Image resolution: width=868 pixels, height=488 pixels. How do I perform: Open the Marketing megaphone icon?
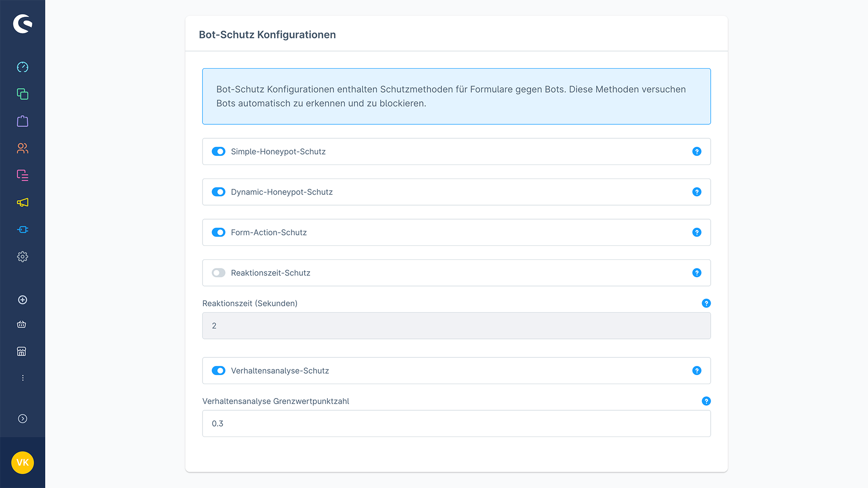23,202
